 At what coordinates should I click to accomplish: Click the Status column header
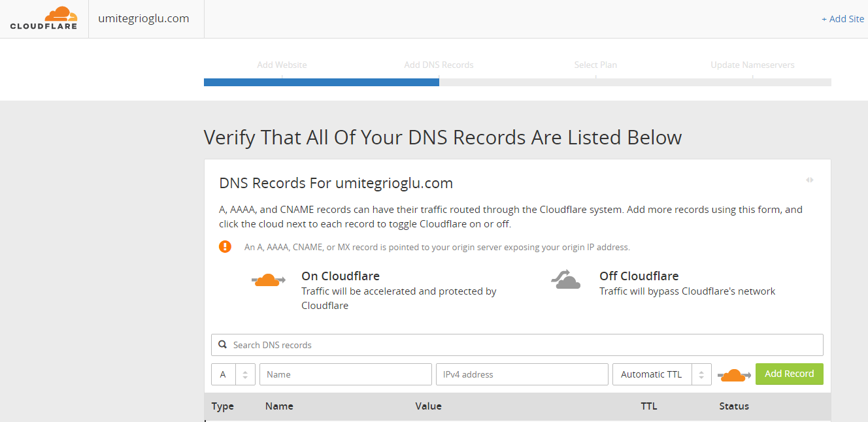coord(734,406)
